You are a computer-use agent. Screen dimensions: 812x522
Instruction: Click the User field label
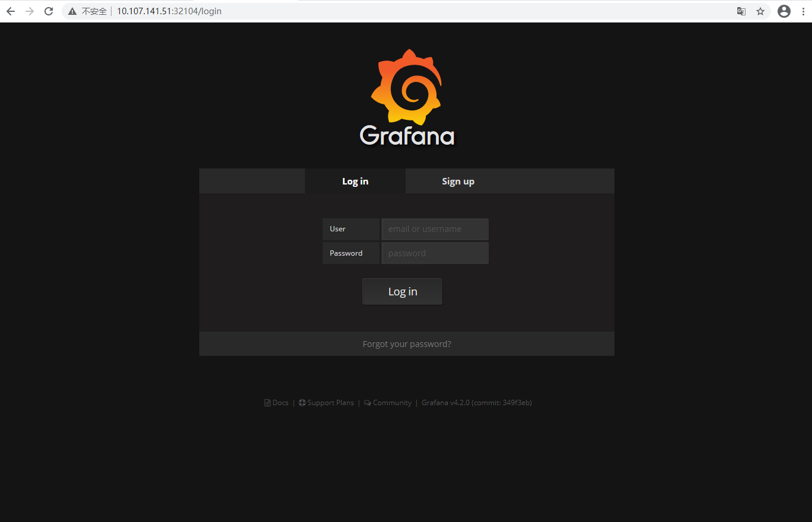(x=351, y=229)
